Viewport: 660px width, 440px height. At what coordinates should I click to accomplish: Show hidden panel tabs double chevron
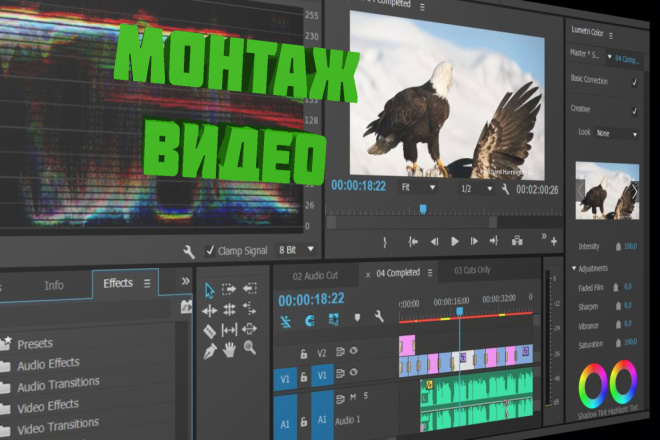(185, 281)
